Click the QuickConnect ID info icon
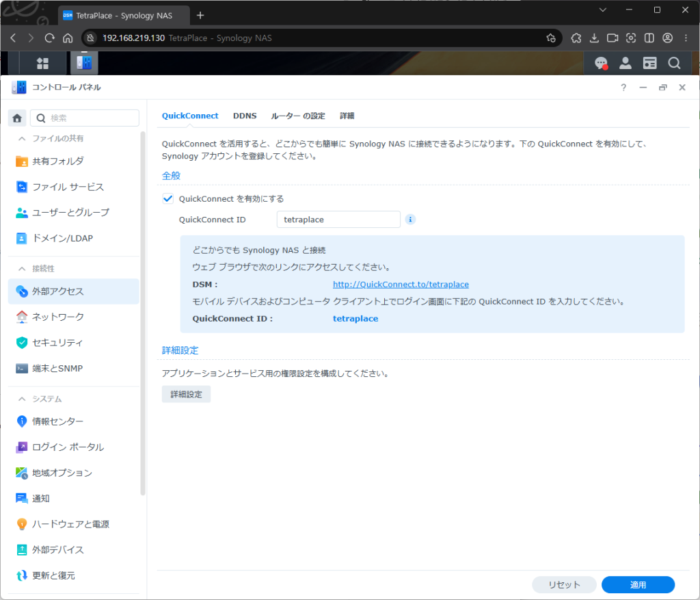700x600 pixels. coord(410,220)
